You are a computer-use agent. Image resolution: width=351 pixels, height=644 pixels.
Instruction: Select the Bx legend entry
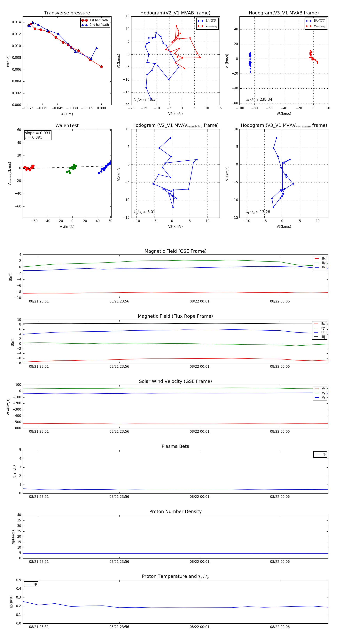pos(320,259)
